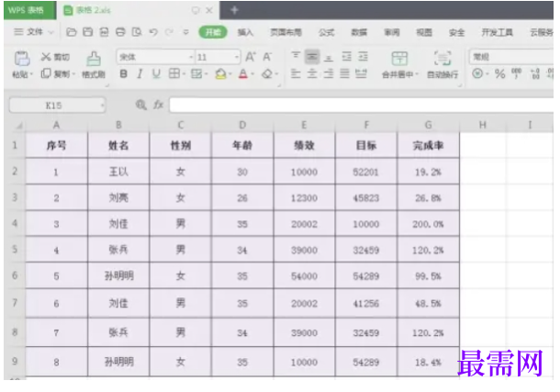Viewport: 560px width, 392px height.
Task: Open the Paste options dropdown arrow
Action: point(31,74)
